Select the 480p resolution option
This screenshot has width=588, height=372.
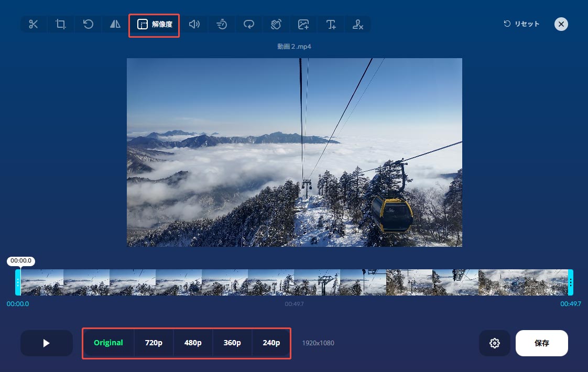(193, 343)
